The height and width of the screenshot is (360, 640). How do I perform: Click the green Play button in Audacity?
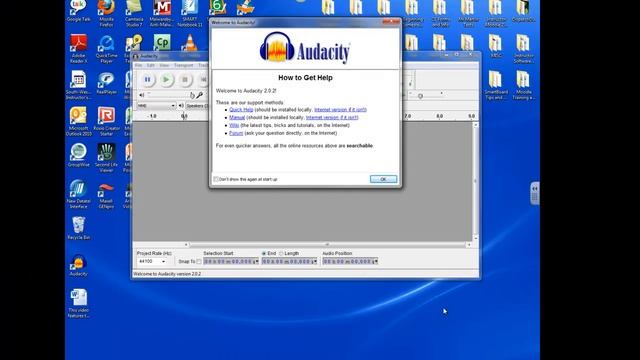166,80
